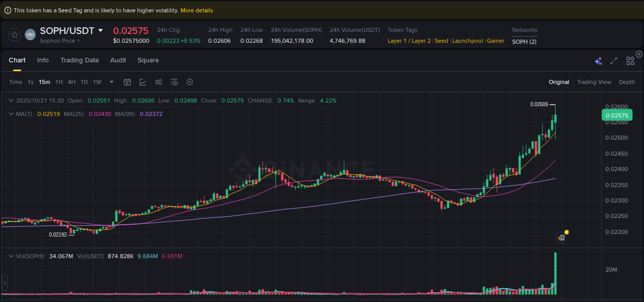644x302 pixels.
Task: Click the OHLC candle display icon
Action: (158, 82)
